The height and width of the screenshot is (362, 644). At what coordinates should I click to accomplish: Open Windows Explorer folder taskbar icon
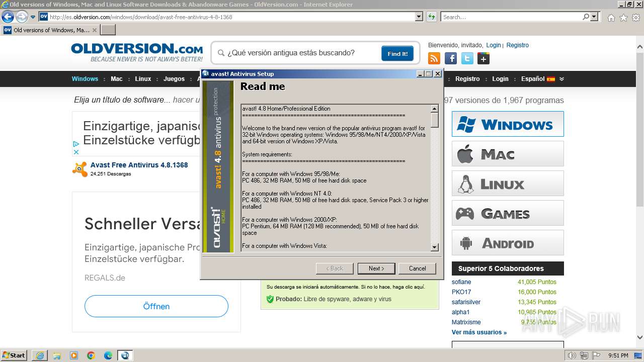pos(57,355)
